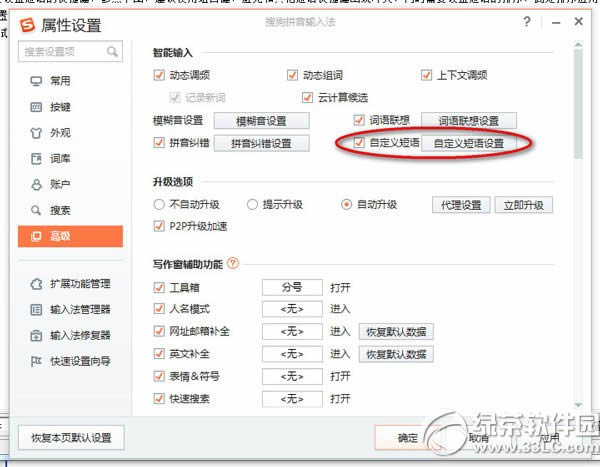Click 恢复本页默认设置 button
Image resolution: width=600 pixels, height=467 pixels.
(x=71, y=438)
